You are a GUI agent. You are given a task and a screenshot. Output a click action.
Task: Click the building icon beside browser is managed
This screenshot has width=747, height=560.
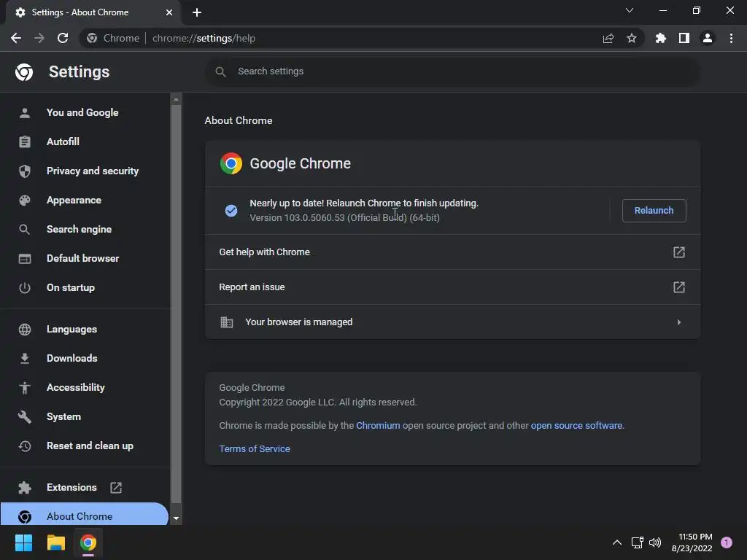227,322
